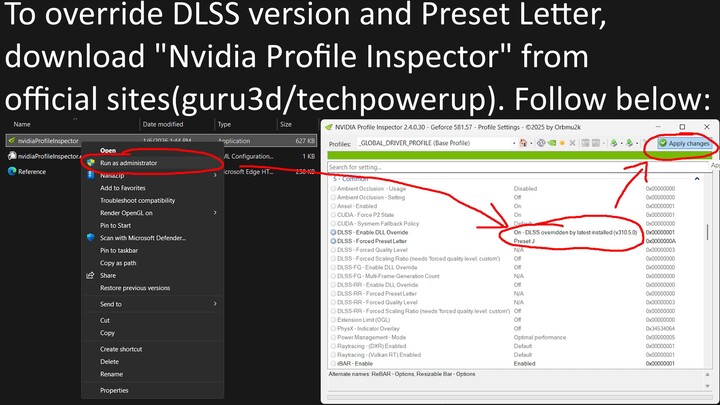Click the gear icon next to DLSS - Forced Preset Letter
The width and height of the screenshot is (720, 405).
tap(333, 241)
